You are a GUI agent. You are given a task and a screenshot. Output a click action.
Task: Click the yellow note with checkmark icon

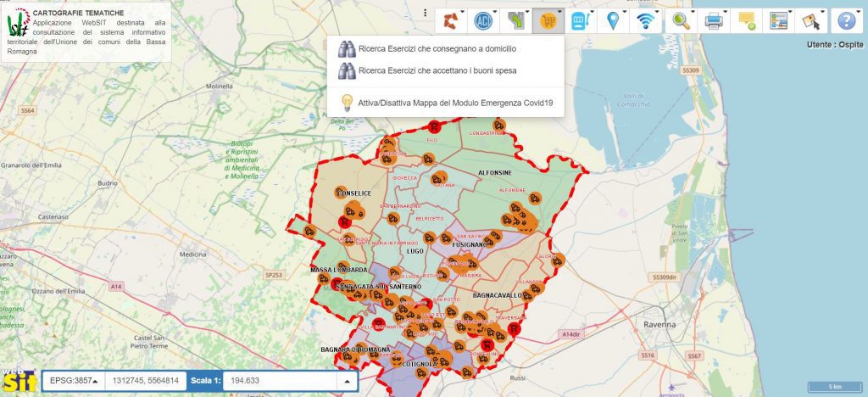point(747,20)
